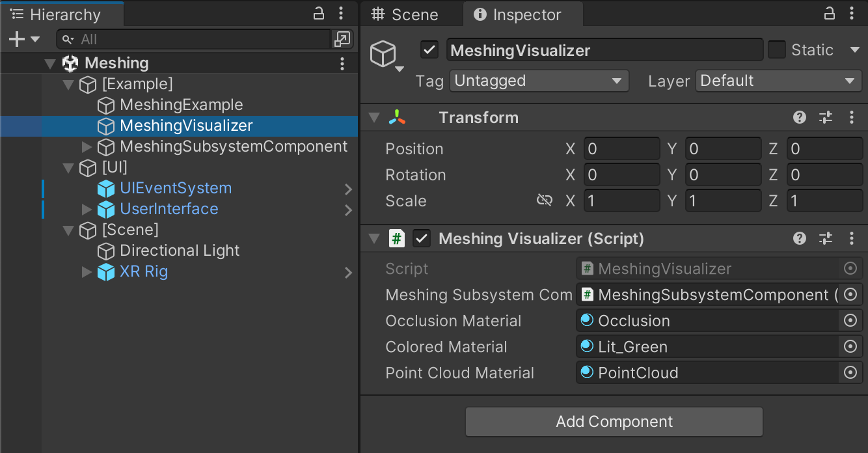Open the Tag dropdown
The width and height of the screenshot is (868, 453).
click(539, 81)
